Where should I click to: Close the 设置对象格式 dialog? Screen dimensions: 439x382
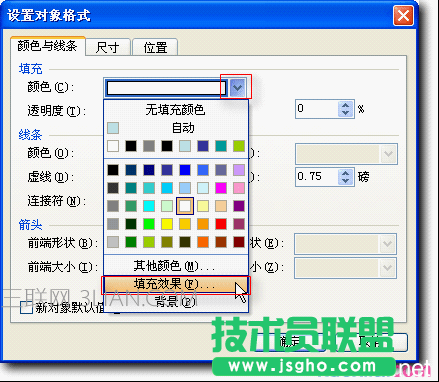403,15
